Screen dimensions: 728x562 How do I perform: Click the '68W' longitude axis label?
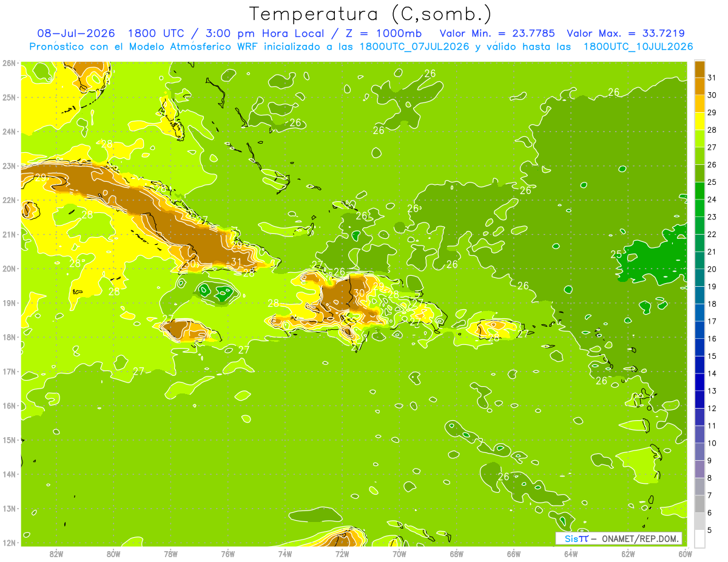tap(456, 554)
